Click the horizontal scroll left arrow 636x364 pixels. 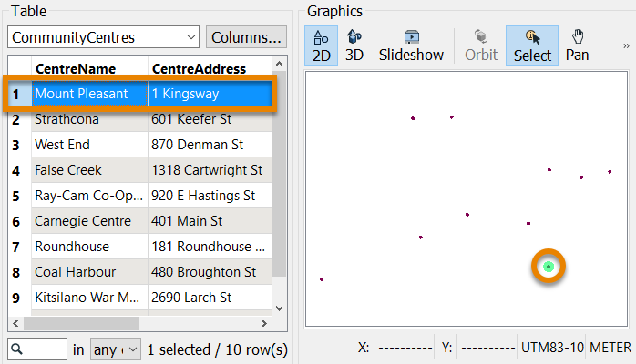pyautogui.click(x=15, y=324)
